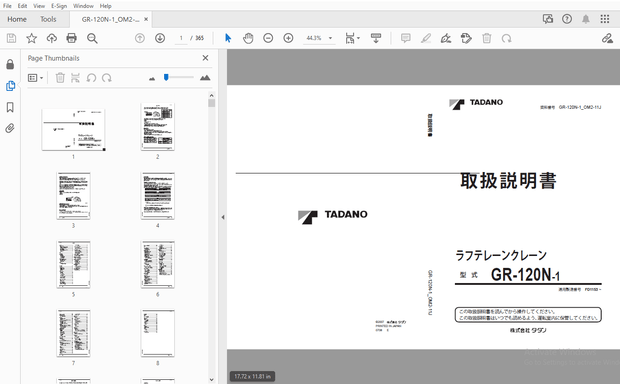620x384 pixels.
Task: Zoom in with plus button
Action: 288,38
